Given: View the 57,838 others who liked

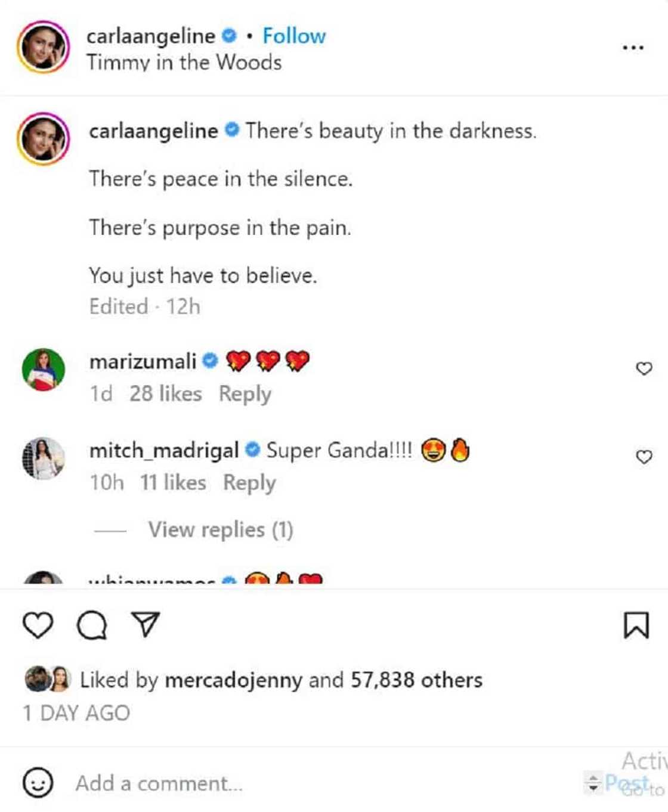Looking at the screenshot, I should 416,680.
